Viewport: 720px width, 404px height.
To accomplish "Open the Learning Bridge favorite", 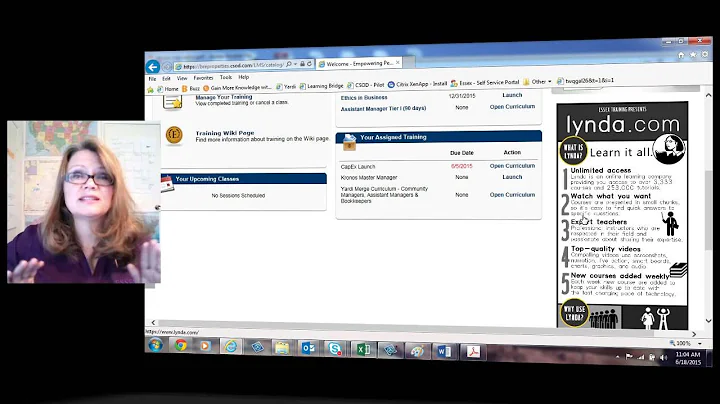I will (x=321, y=86).
